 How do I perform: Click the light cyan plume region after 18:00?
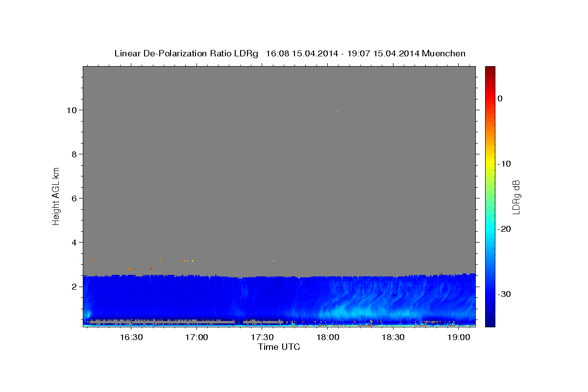click(x=353, y=311)
